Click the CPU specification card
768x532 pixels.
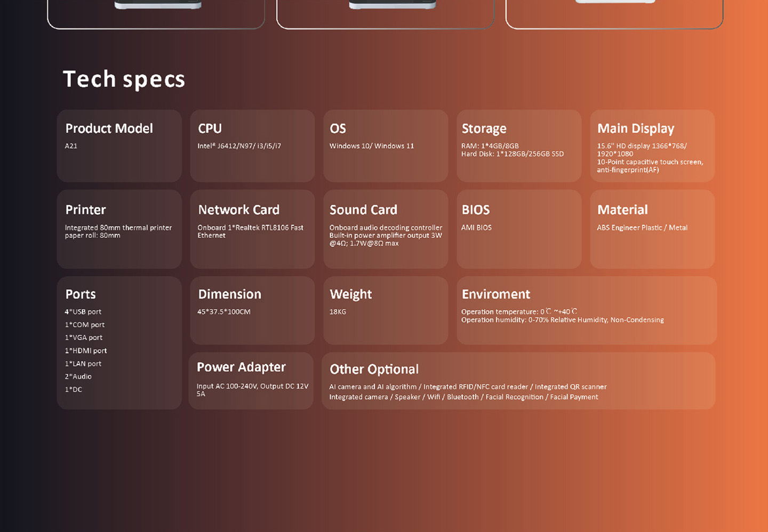tap(252, 146)
